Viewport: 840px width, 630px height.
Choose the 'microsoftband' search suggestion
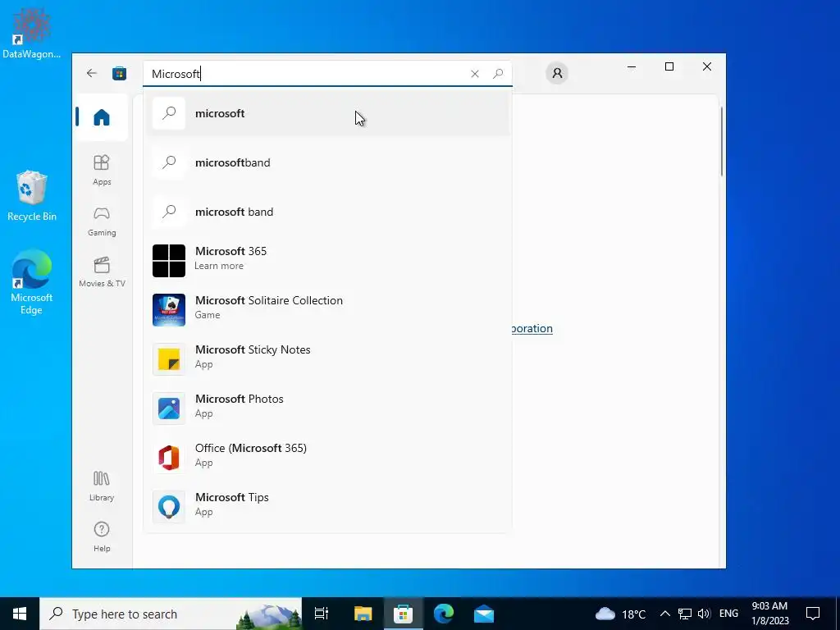(x=328, y=163)
